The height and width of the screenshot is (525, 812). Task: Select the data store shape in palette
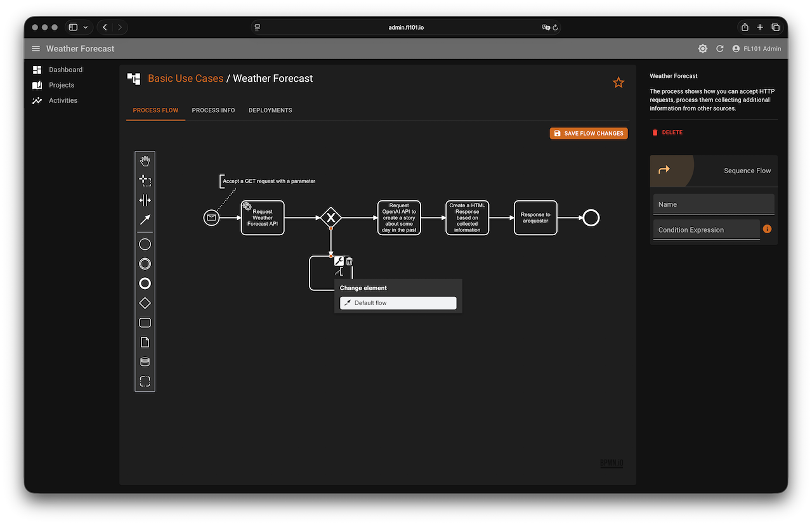tap(145, 362)
